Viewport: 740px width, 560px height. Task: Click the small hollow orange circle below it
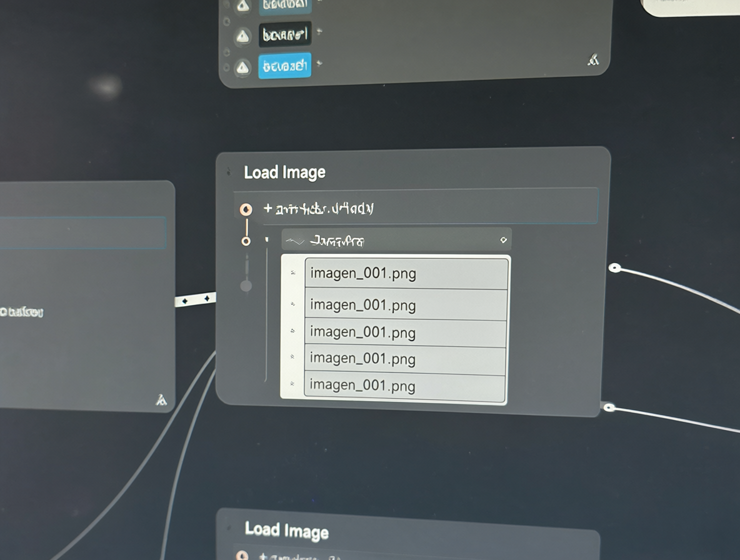[246, 241]
